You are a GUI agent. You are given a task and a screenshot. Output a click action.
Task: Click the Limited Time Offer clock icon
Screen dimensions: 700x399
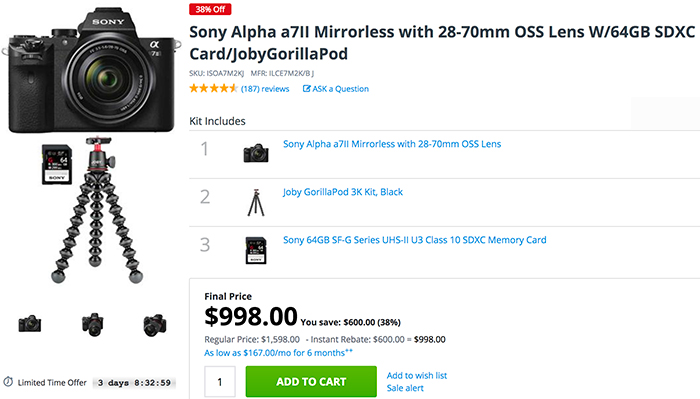(8, 382)
